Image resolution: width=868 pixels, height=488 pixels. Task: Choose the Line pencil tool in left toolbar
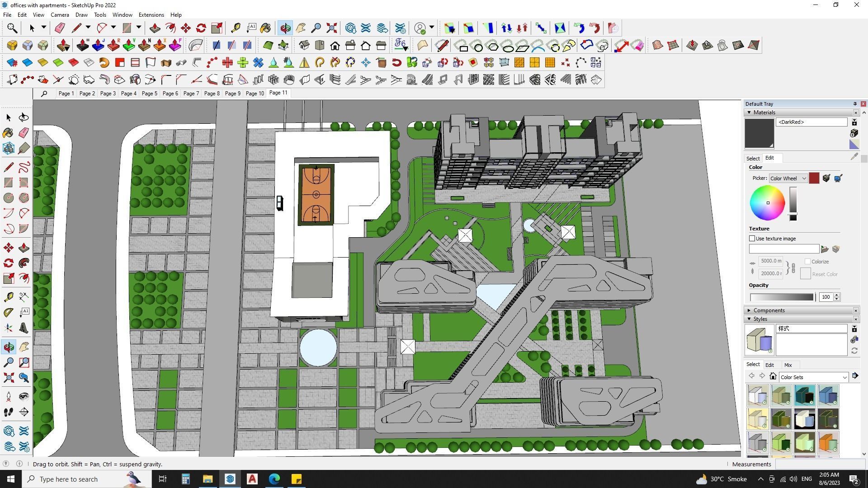click(8, 167)
